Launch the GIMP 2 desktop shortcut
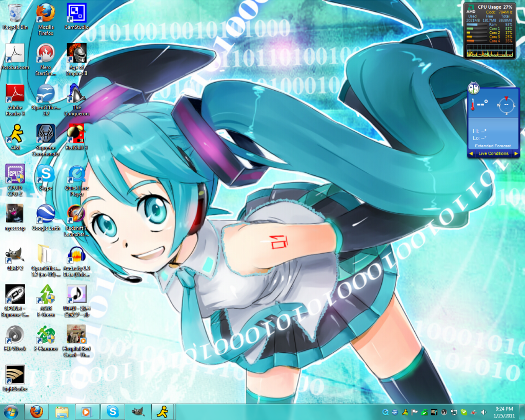Screen dimensions: 525x420 [15, 258]
